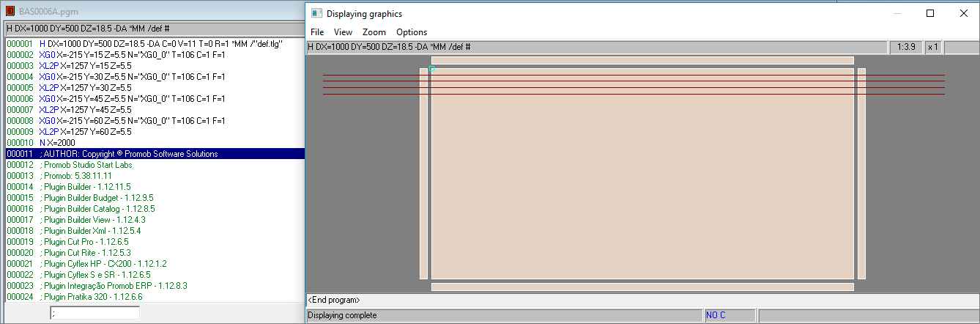
Task: Click the BAS0006A.pgm window icon
Action: pyautogui.click(x=10, y=12)
